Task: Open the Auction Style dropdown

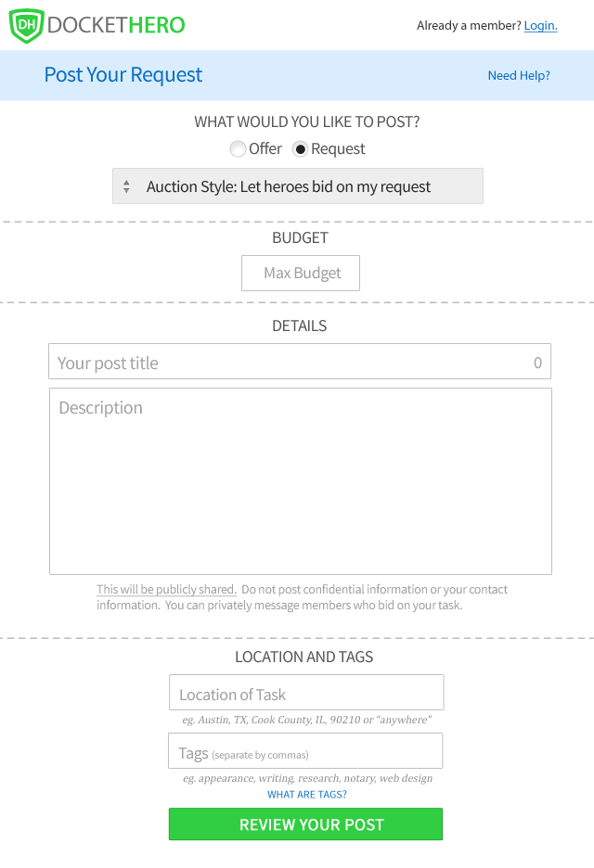Action: [x=298, y=186]
